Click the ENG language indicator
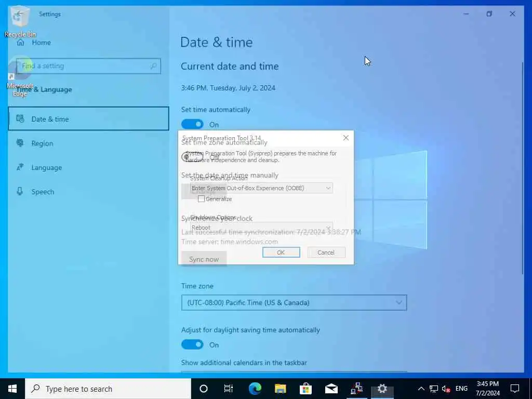 coord(461,389)
